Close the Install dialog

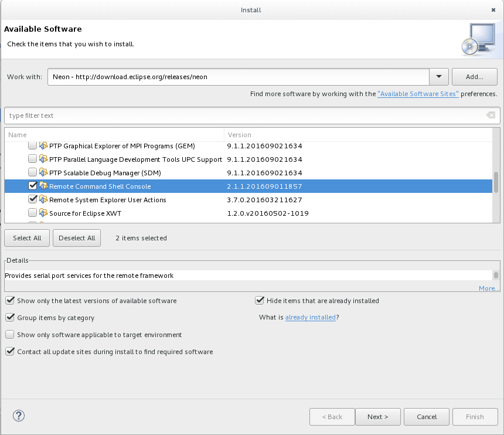click(493, 10)
